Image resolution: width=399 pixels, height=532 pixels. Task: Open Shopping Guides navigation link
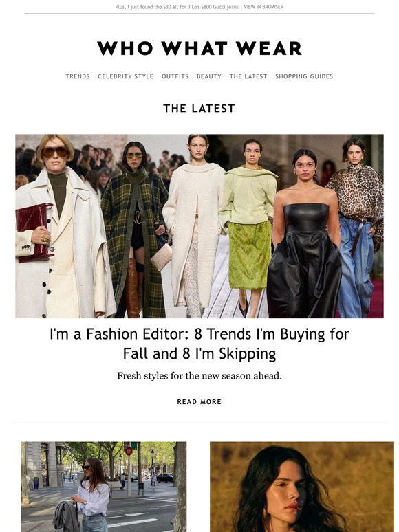click(304, 76)
